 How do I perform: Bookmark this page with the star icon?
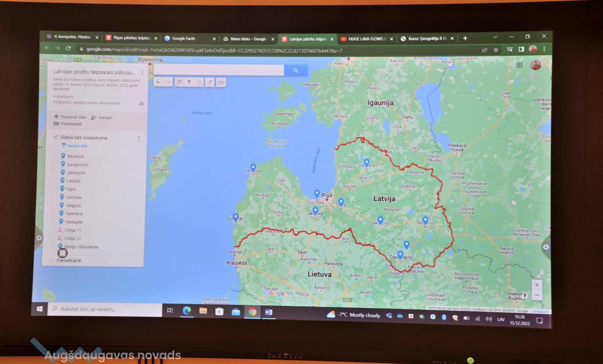tap(496, 49)
